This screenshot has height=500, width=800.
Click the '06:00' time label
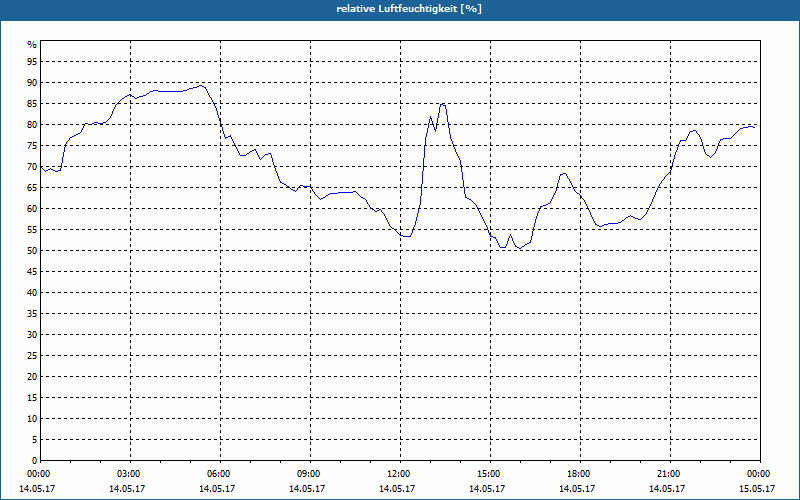tap(220, 474)
